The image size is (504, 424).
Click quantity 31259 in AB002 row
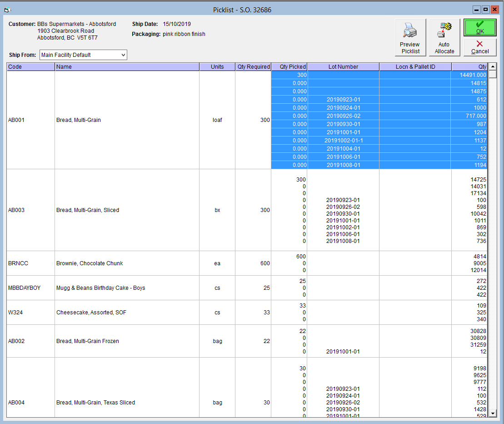pos(478,345)
